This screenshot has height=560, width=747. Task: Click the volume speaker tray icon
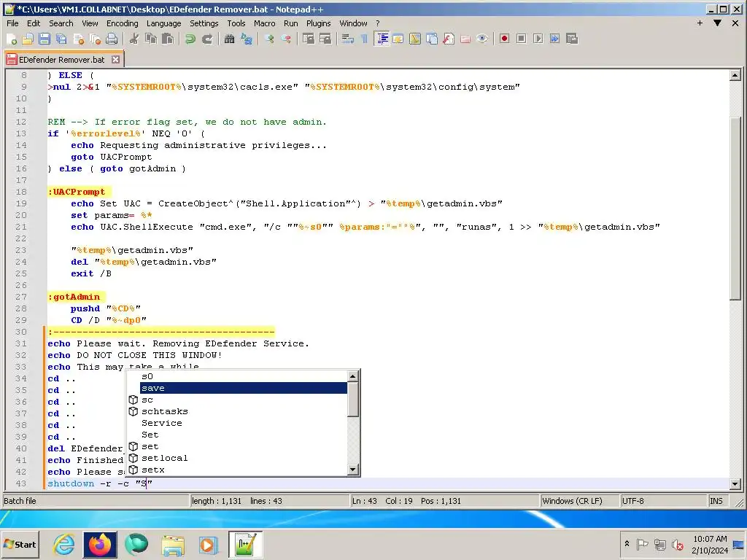(676, 544)
